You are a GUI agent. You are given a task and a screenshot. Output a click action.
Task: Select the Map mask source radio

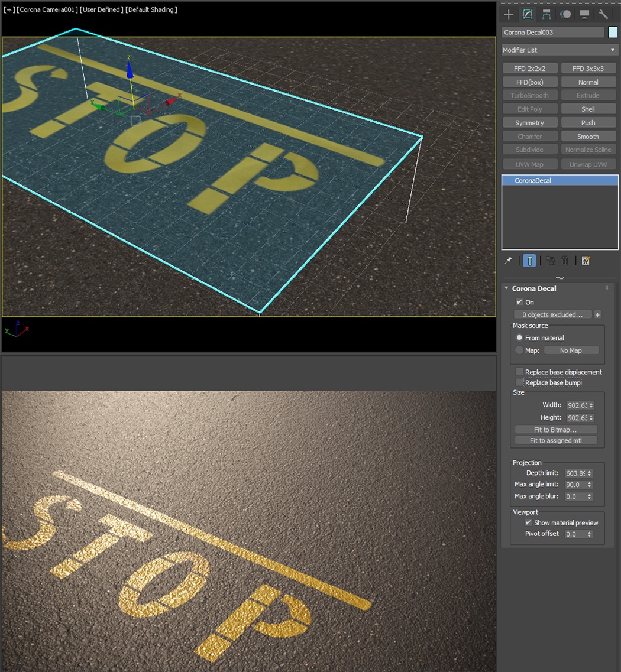[519, 350]
